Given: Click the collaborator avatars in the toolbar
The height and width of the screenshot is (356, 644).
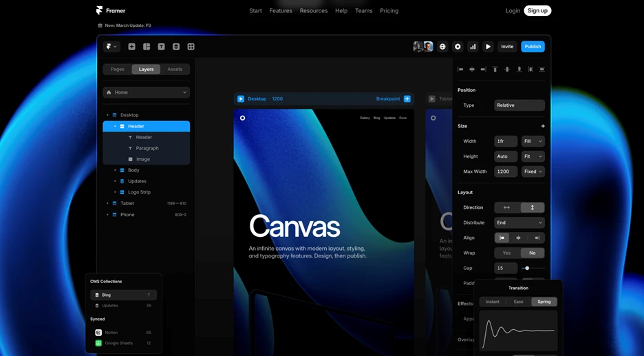Looking at the screenshot, I should [423, 46].
